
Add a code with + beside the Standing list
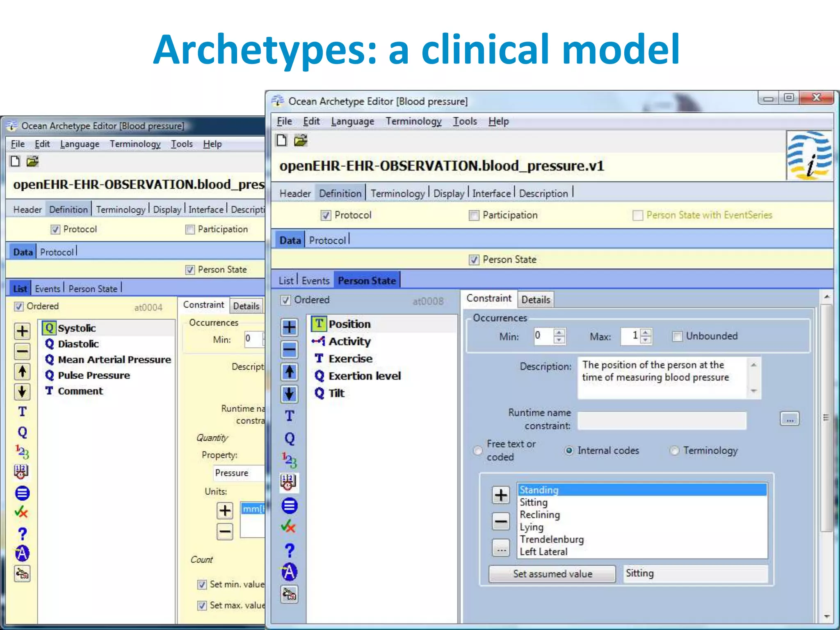tap(501, 495)
